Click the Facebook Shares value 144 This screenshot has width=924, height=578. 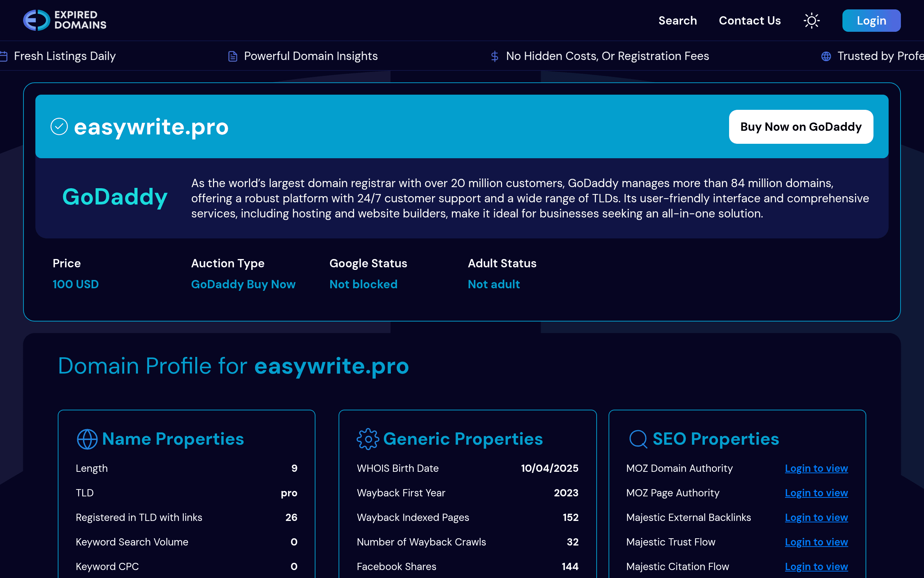pos(570,566)
